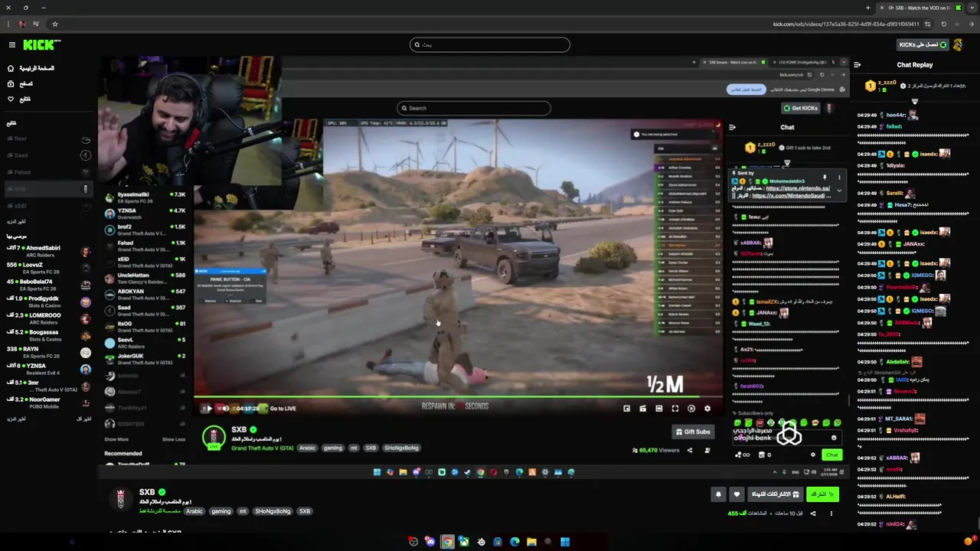Open recommended channel LOMEROOO

click(47, 318)
